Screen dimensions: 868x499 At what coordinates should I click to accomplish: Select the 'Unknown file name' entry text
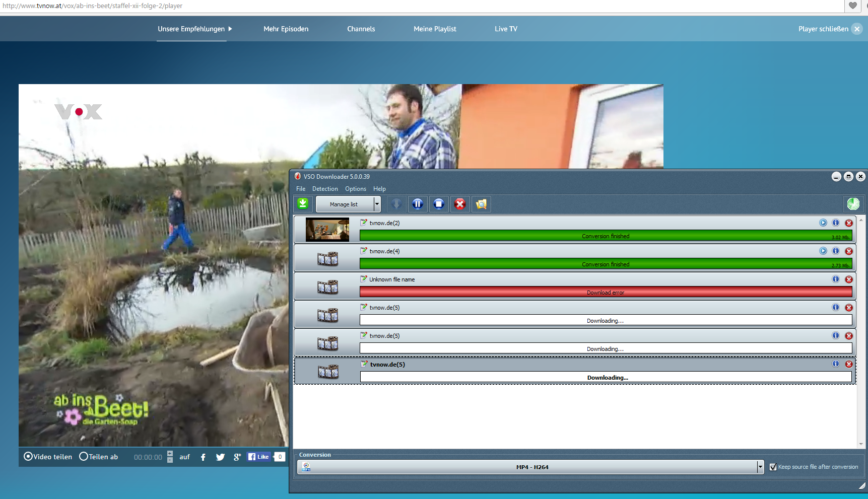(392, 279)
